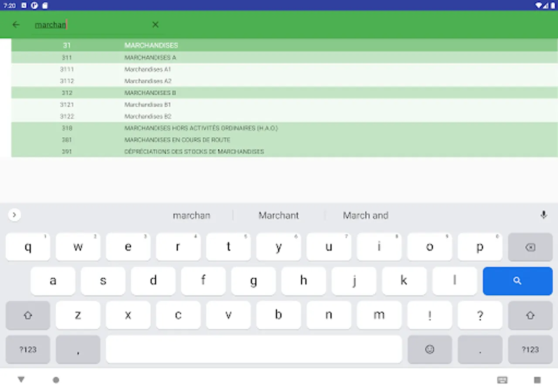This screenshot has height=392, width=558.
Task: Select row 311 MARCHANDISES A
Action: 284,57
